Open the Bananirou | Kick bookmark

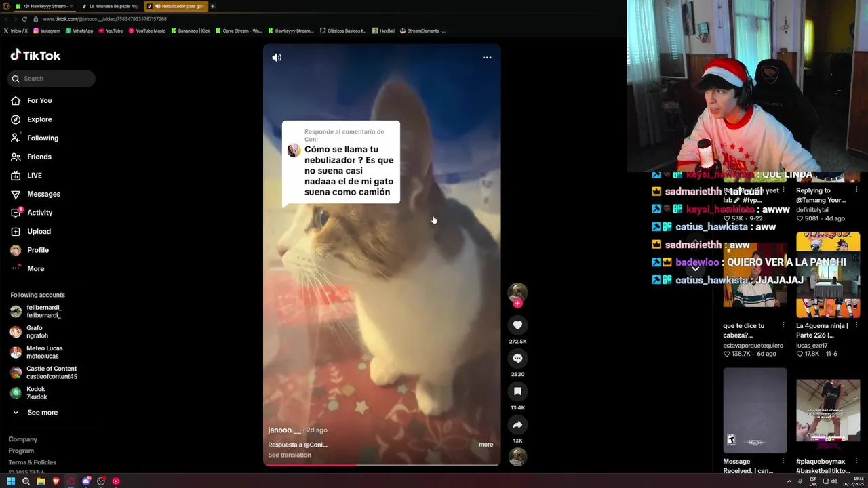tap(191, 30)
